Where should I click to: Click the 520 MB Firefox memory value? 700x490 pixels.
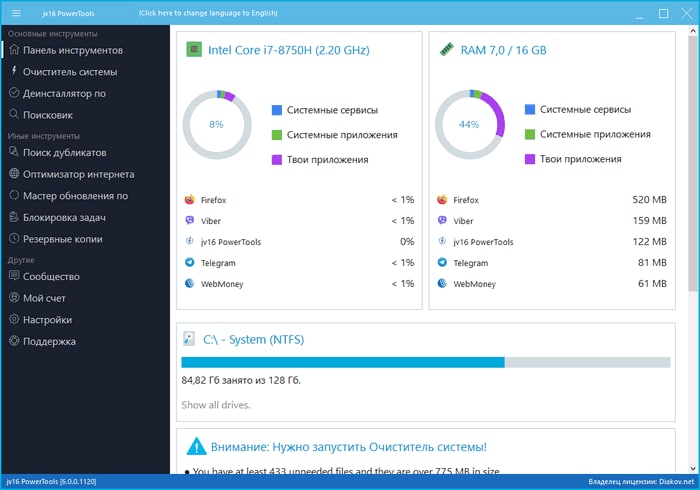[x=649, y=199]
